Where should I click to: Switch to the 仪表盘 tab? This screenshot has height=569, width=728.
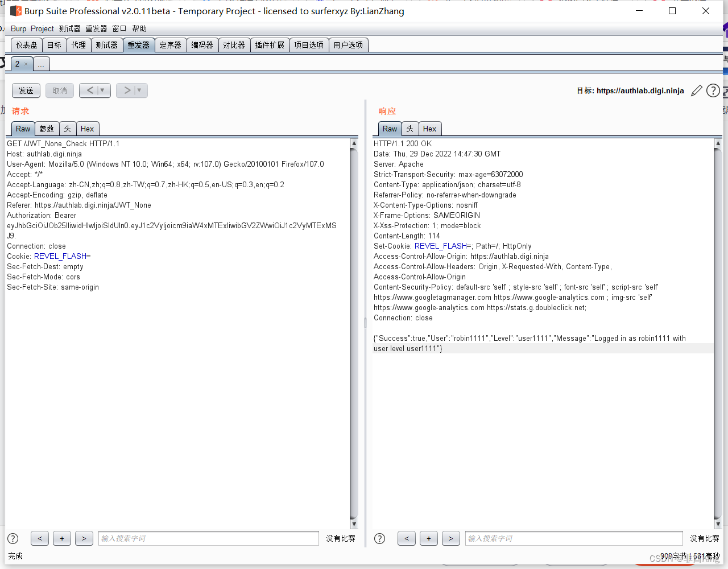pyautogui.click(x=27, y=45)
